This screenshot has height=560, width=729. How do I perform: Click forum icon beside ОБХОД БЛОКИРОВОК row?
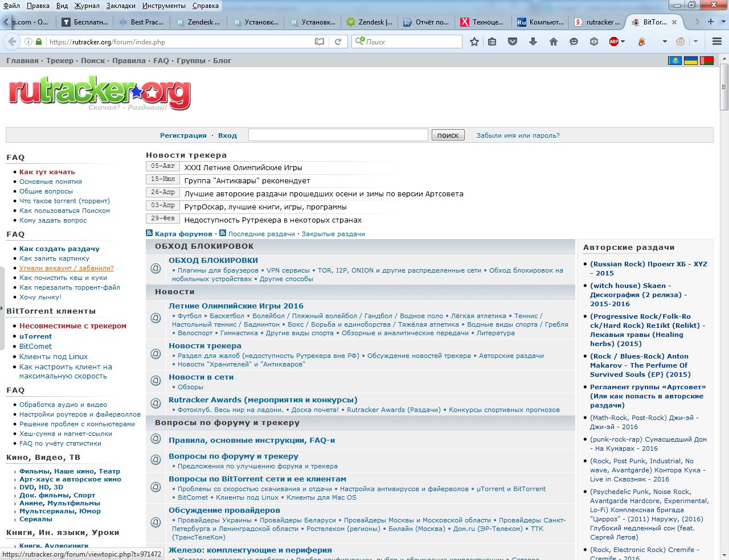coord(155,269)
